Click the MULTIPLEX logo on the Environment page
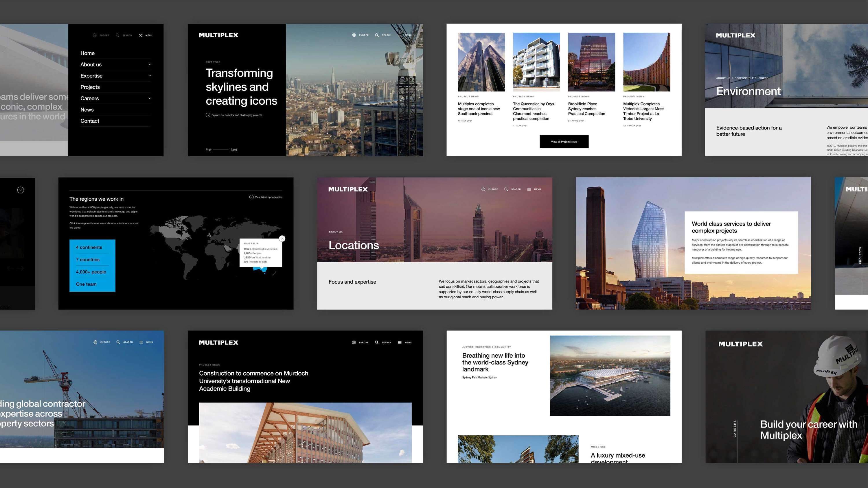This screenshot has width=868, height=488. click(735, 35)
